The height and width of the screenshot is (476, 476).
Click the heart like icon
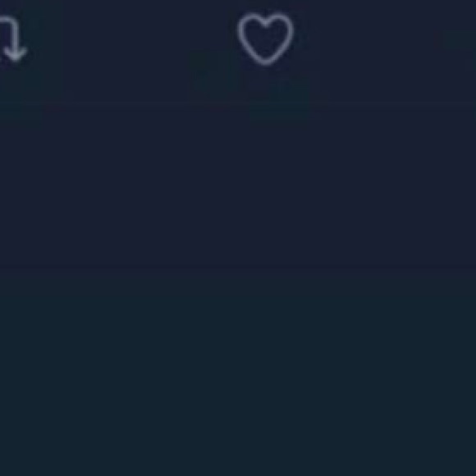click(266, 39)
